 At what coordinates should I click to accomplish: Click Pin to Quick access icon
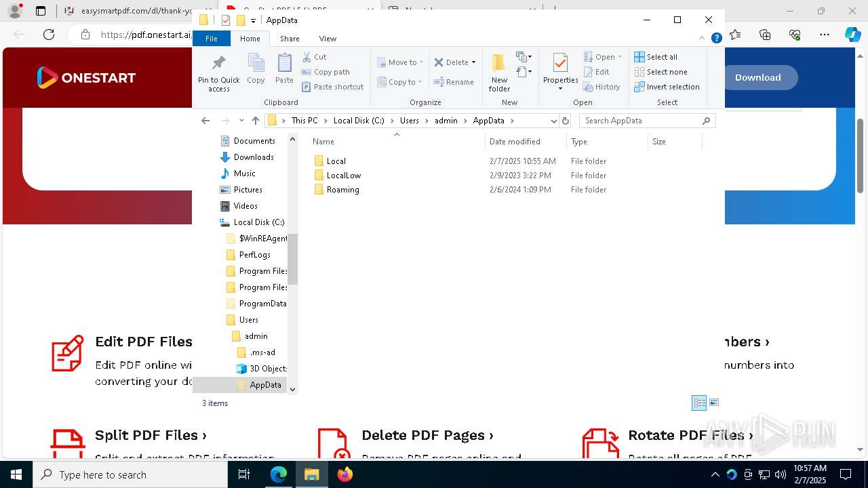pos(218,74)
